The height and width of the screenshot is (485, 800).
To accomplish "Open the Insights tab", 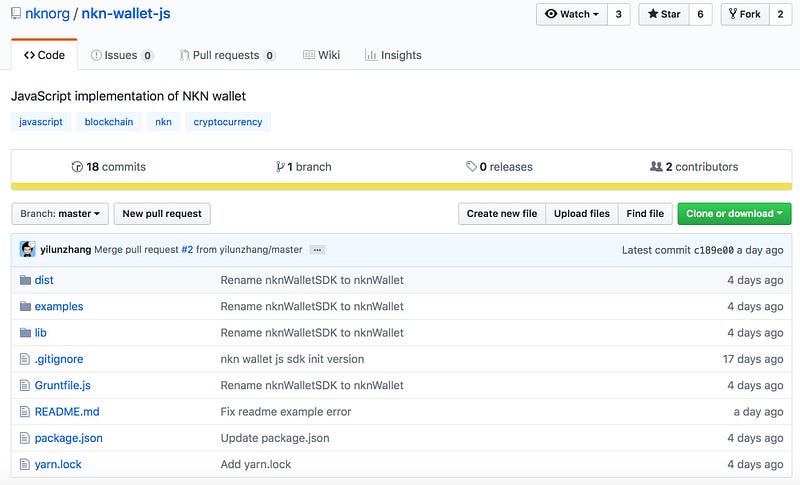I will (393, 55).
